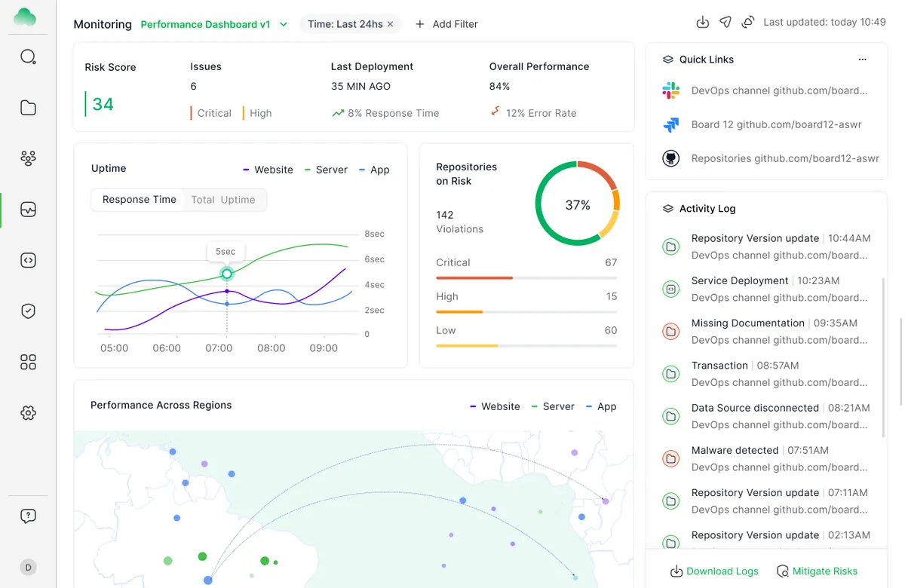Toggle Website series in Uptime legend
The image size is (905, 588).
[268, 170]
